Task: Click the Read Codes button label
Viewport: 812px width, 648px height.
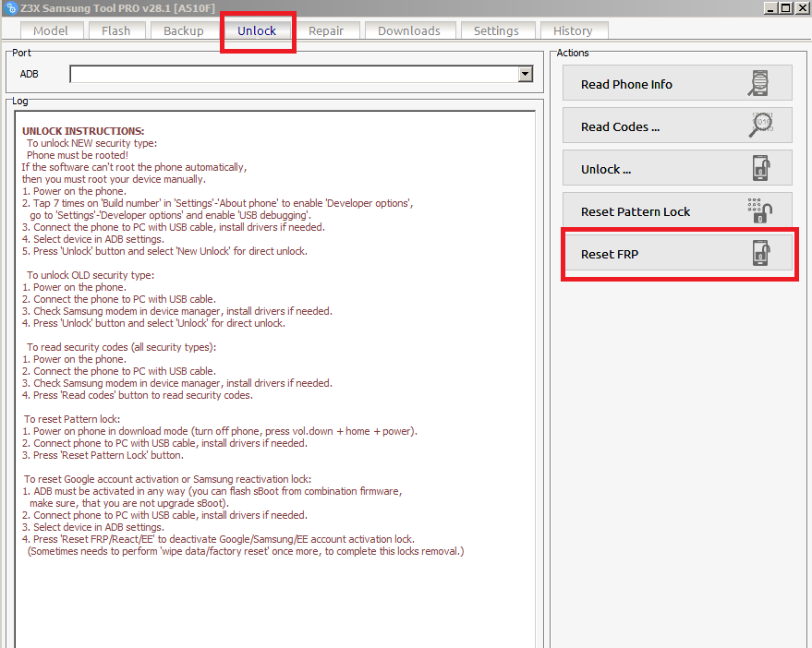Action: [x=620, y=126]
